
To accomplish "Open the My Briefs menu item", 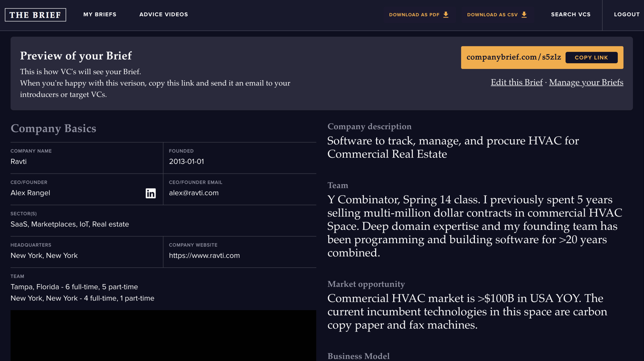I will click(100, 15).
